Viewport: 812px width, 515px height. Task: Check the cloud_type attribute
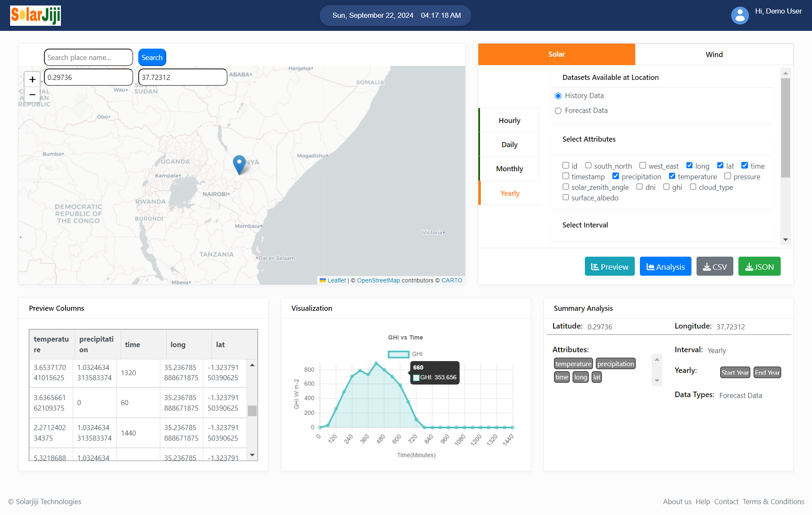point(693,186)
